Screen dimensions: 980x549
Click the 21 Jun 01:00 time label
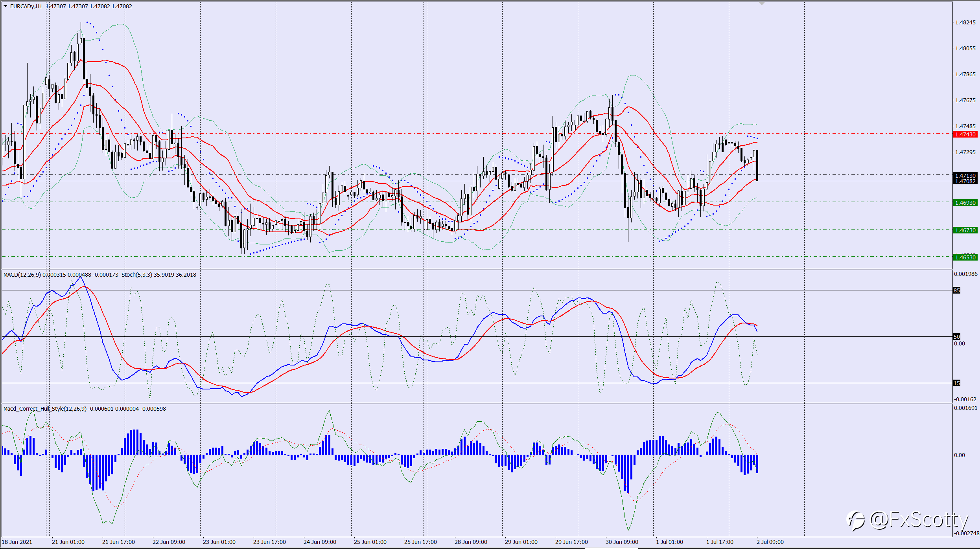(x=68, y=542)
